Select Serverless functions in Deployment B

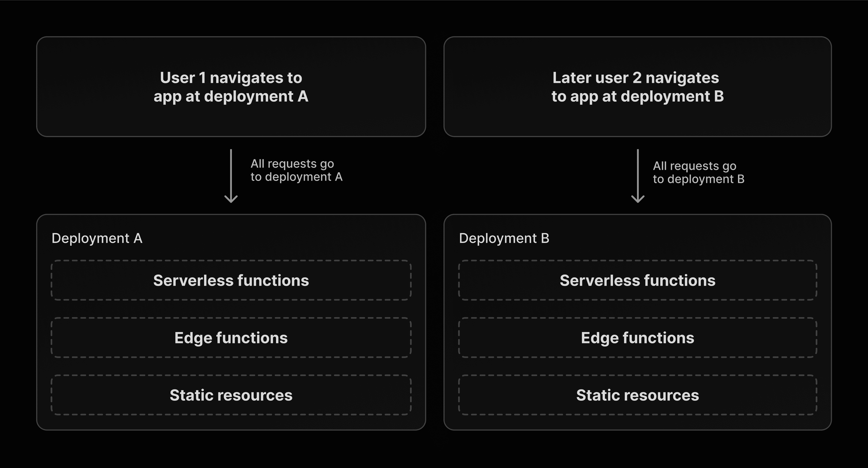637,280
